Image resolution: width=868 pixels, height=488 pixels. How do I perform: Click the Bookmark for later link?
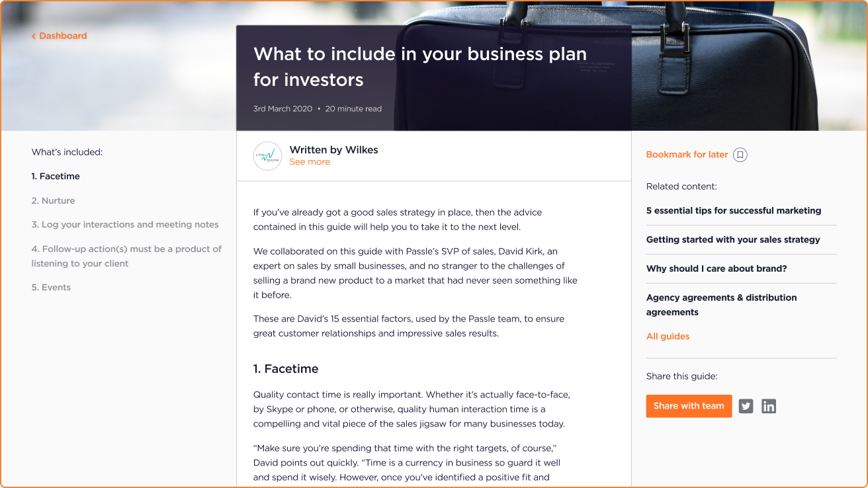pos(687,155)
